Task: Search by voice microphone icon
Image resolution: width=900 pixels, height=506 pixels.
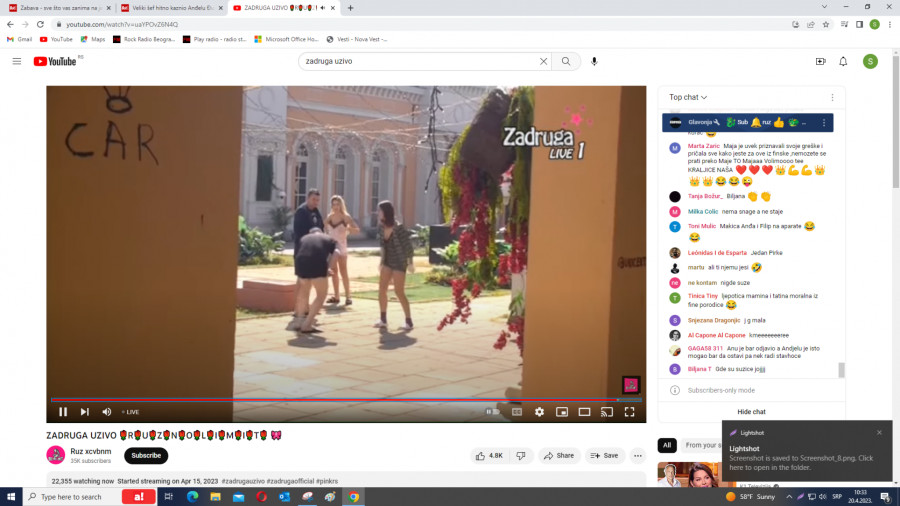Action: click(595, 61)
